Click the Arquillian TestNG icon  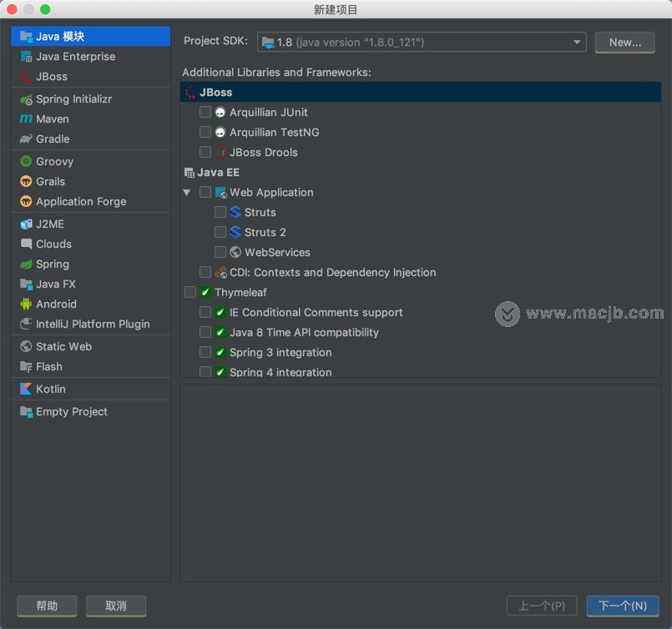click(220, 133)
